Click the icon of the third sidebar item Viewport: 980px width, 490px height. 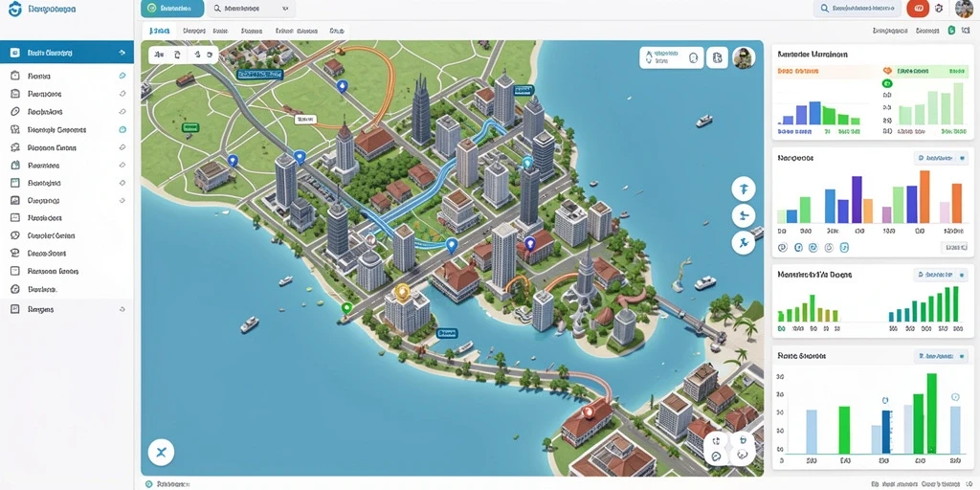pyautogui.click(x=15, y=94)
